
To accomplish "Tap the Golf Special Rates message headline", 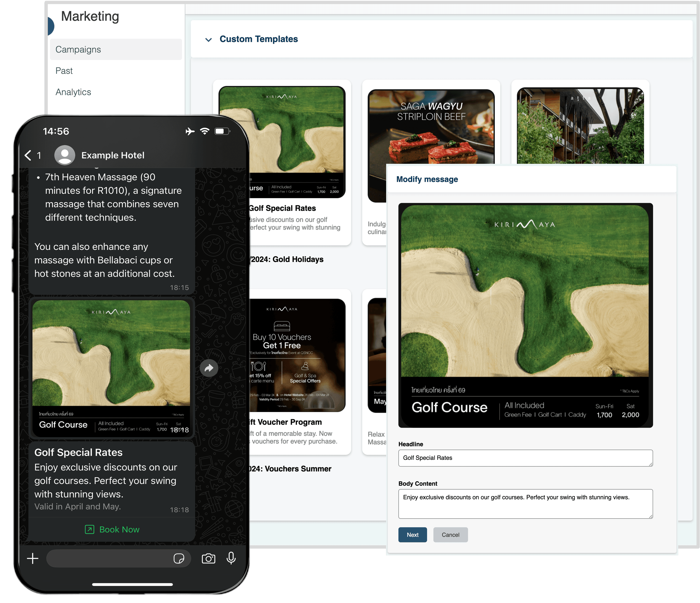I will tap(78, 452).
